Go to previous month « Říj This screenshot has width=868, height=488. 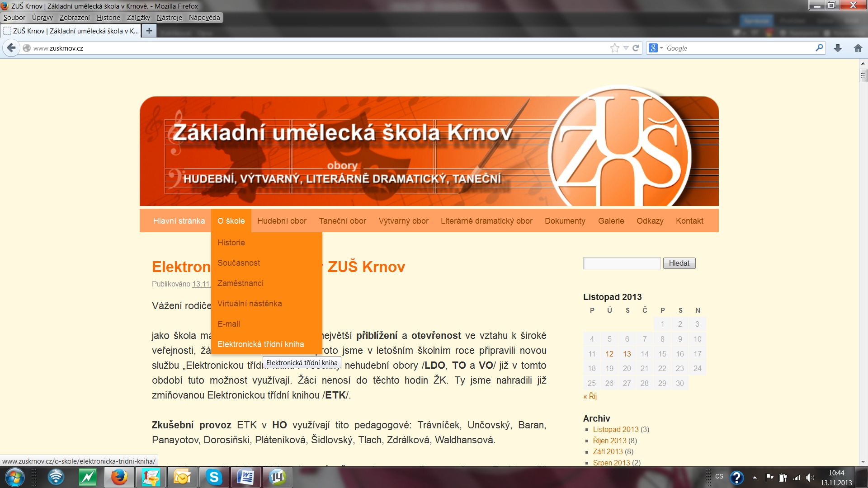coord(590,396)
